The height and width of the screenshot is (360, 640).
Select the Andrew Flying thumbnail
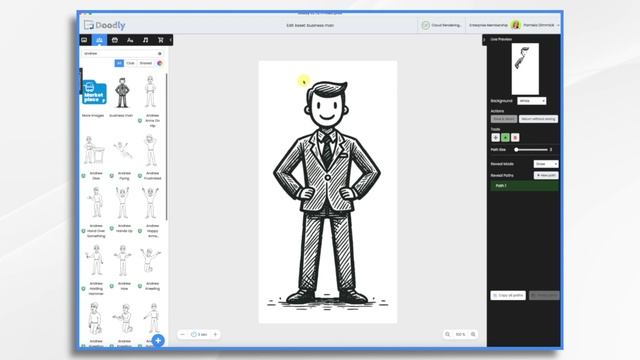(123, 150)
